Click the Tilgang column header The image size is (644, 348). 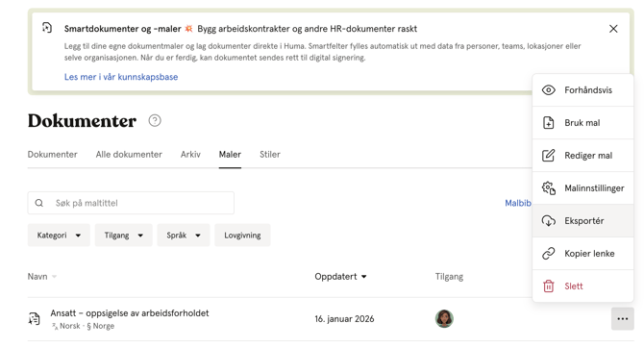[x=449, y=277]
